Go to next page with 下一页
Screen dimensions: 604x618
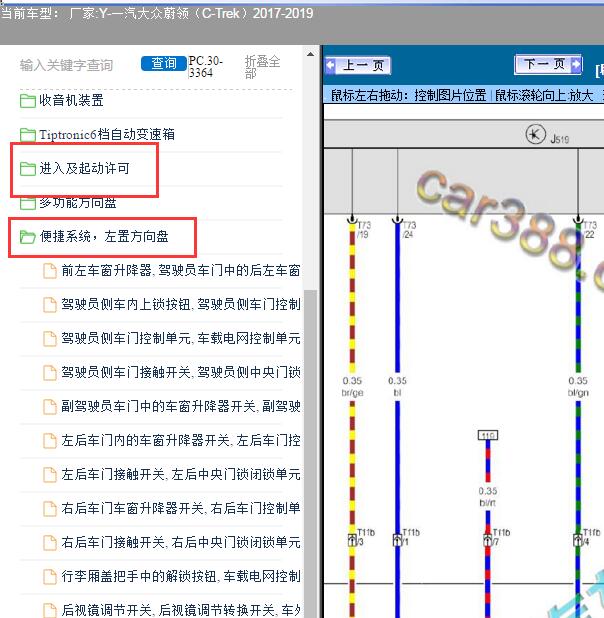point(548,64)
